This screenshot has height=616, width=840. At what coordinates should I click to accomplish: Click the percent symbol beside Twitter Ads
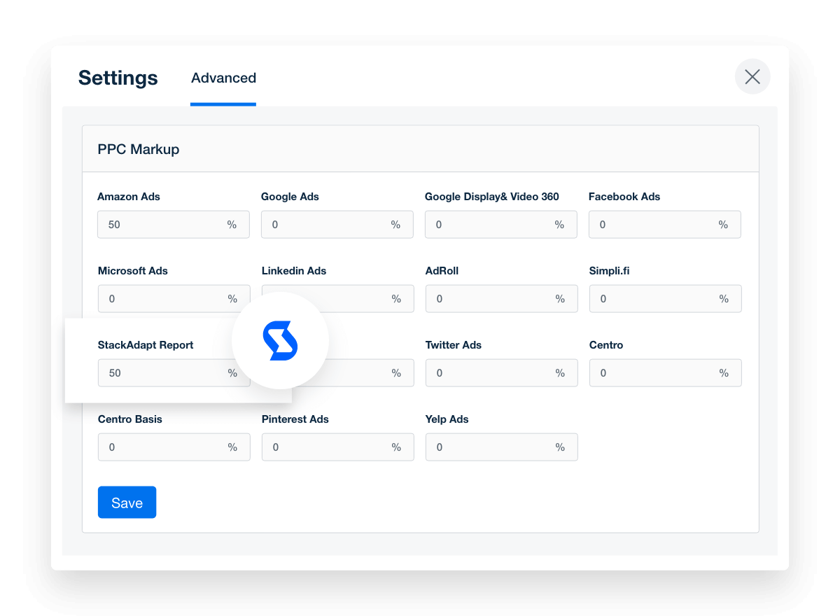560,372
